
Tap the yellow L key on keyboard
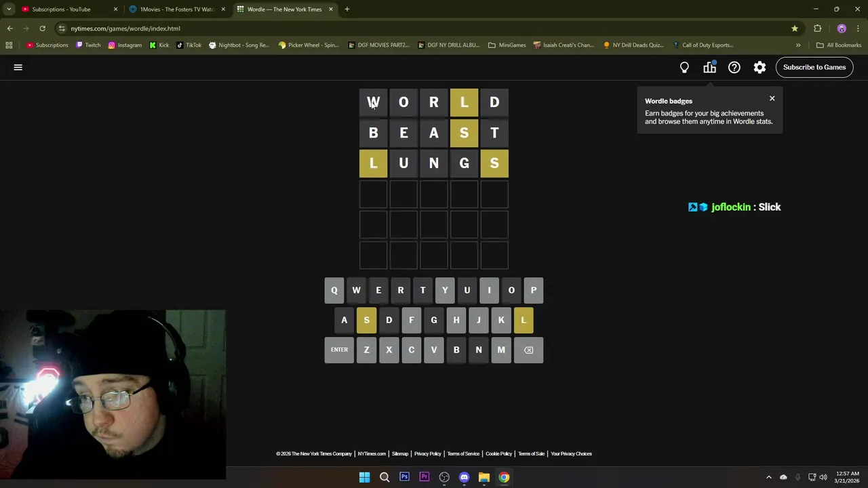pyautogui.click(x=524, y=320)
